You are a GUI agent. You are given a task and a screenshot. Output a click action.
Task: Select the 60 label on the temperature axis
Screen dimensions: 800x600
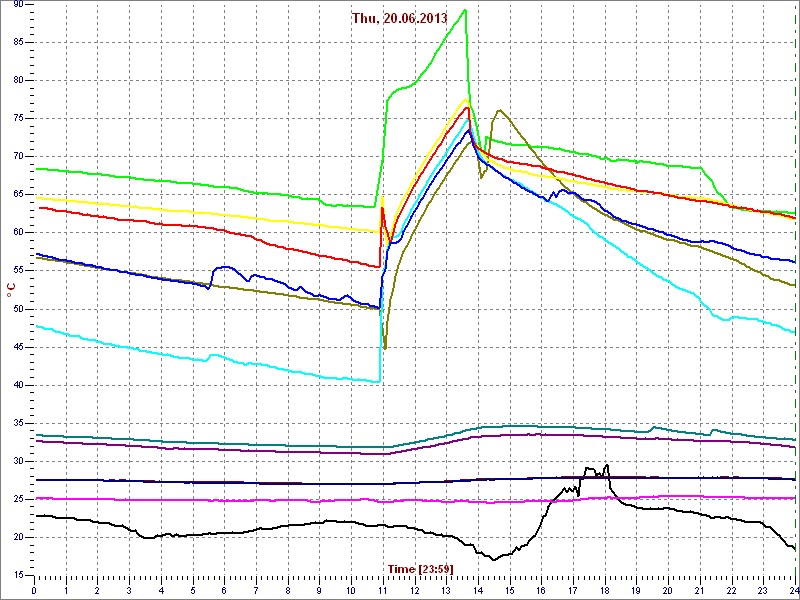tap(16, 233)
